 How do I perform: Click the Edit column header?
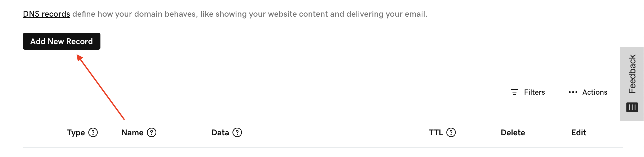coord(579,132)
